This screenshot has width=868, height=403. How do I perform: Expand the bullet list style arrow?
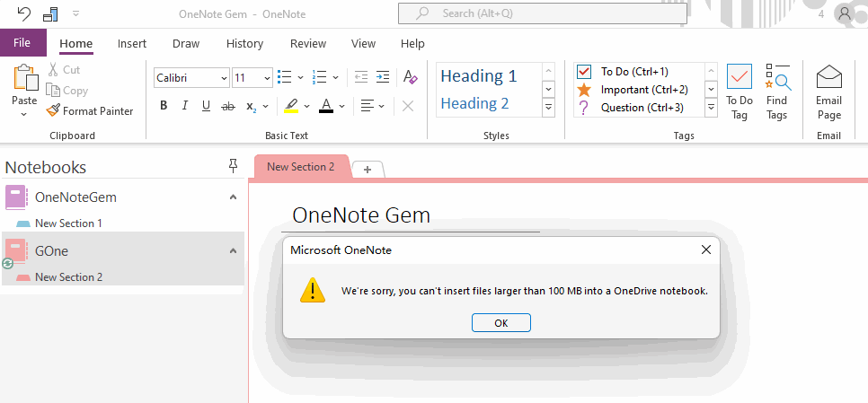coord(301,78)
